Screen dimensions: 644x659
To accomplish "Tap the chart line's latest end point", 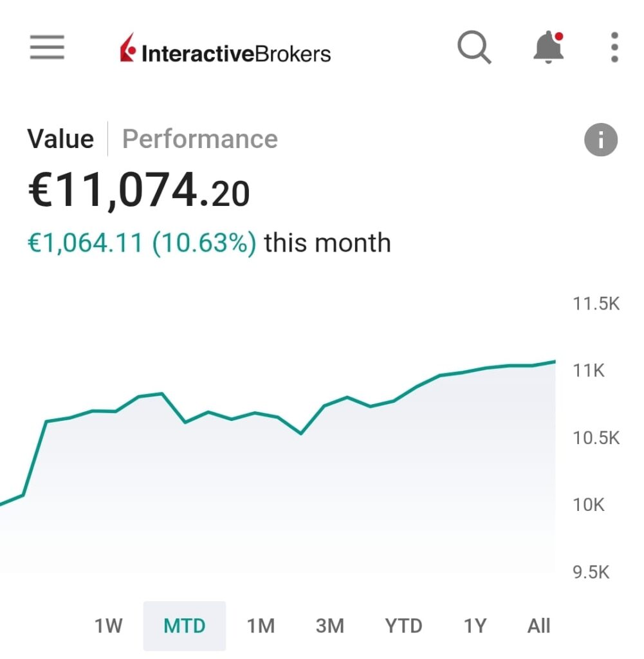I will [554, 362].
